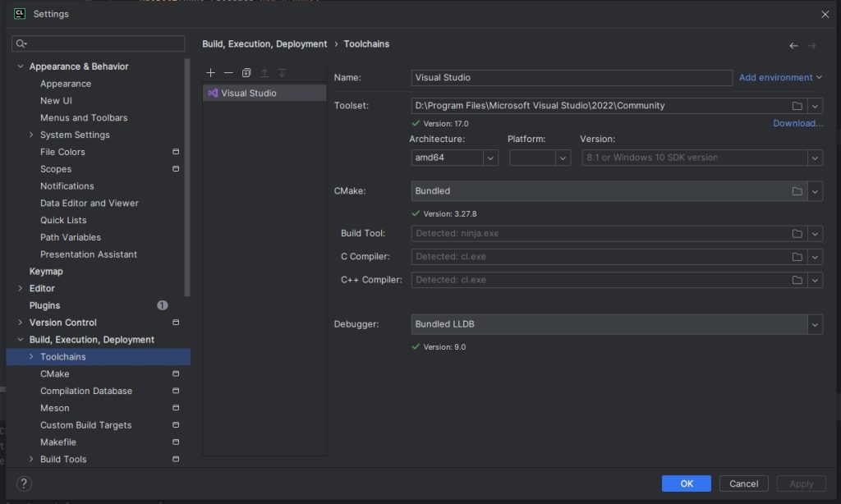The width and height of the screenshot is (841, 504).
Task: Open the C Compiler dropdown arrow
Action: pos(815,257)
